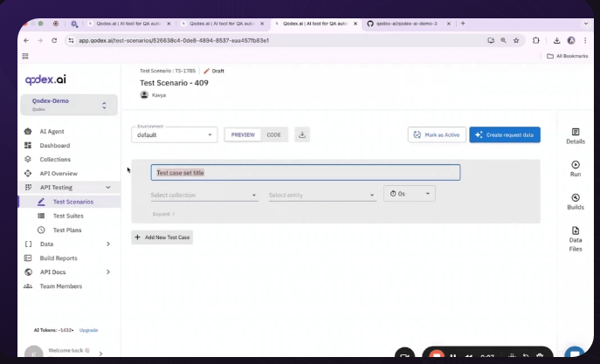Switch to PREVIEW view mode

point(243,135)
